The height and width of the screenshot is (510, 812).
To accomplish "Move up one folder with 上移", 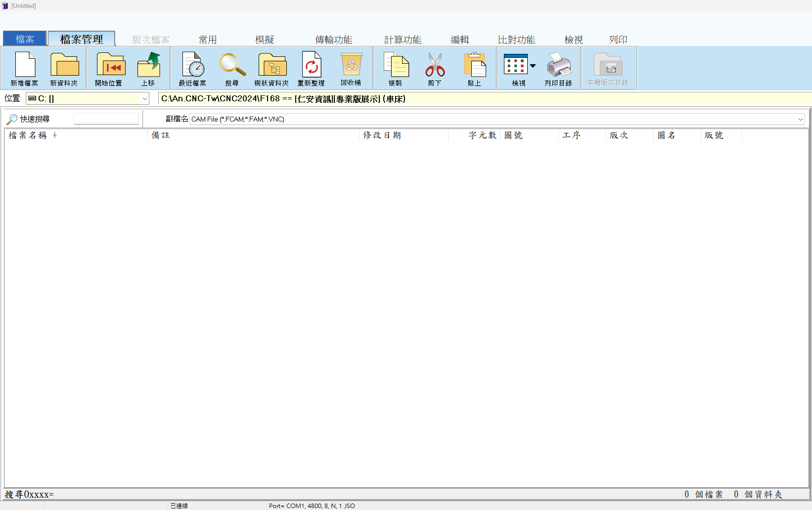I will coord(148,68).
